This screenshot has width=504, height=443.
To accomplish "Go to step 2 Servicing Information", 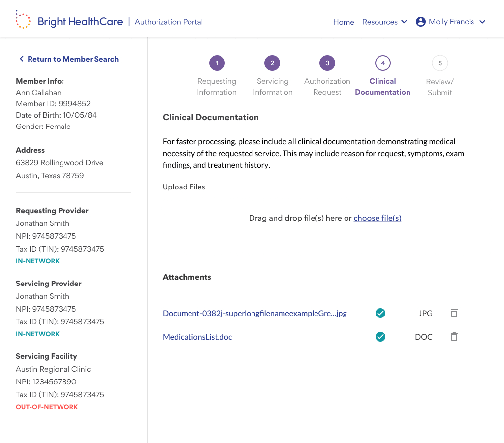I will coord(272,63).
